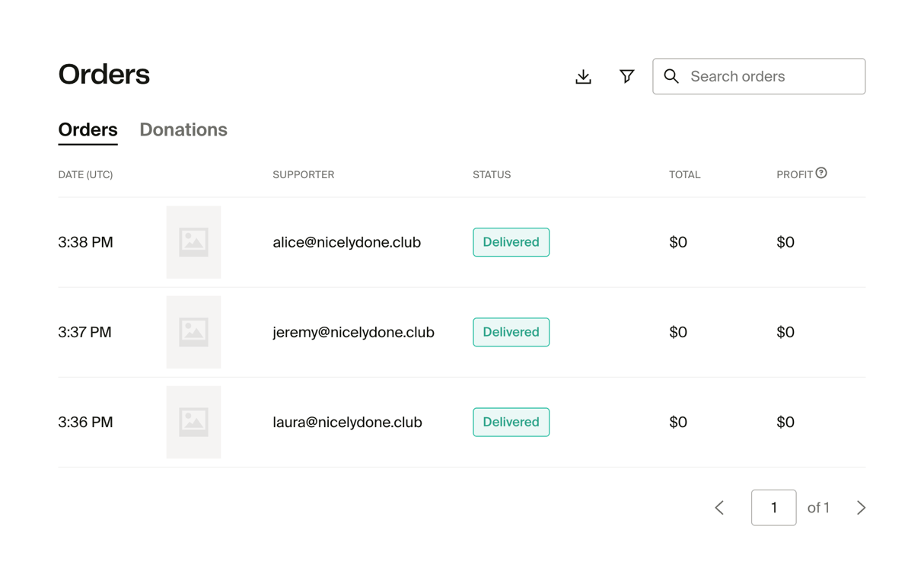The width and height of the screenshot is (924, 584).
Task: Click Delivered badge in jeremy's row
Action: [x=511, y=332]
